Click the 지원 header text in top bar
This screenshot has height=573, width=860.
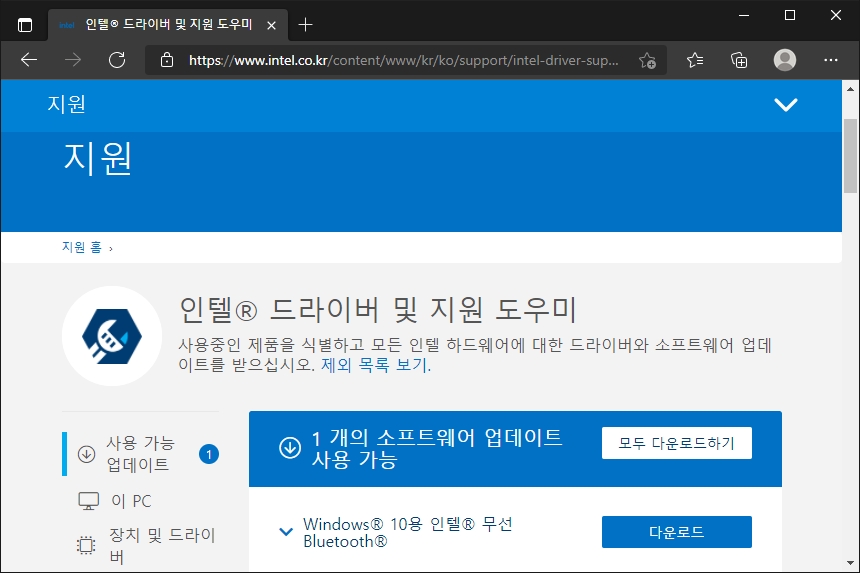click(66, 104)
